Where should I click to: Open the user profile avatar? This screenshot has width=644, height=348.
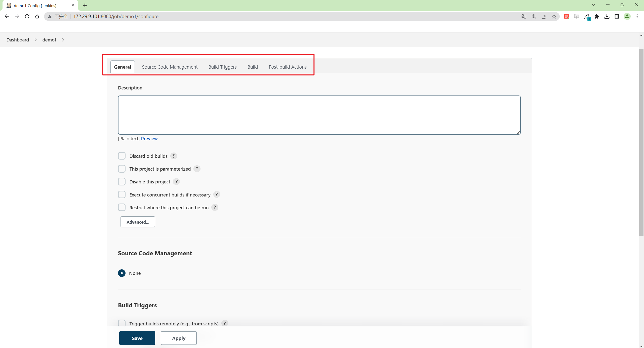tap(627, 16)
